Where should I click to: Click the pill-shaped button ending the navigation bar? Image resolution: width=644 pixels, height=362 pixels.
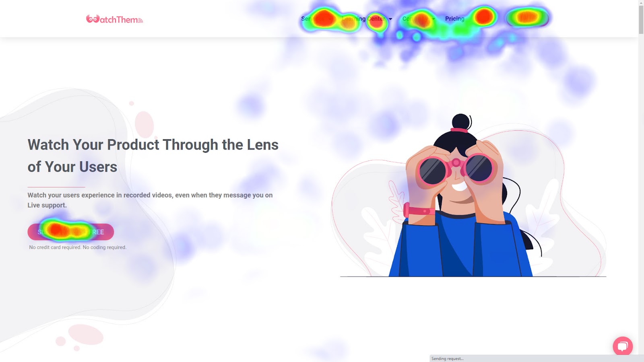click(x=528, y=18)
